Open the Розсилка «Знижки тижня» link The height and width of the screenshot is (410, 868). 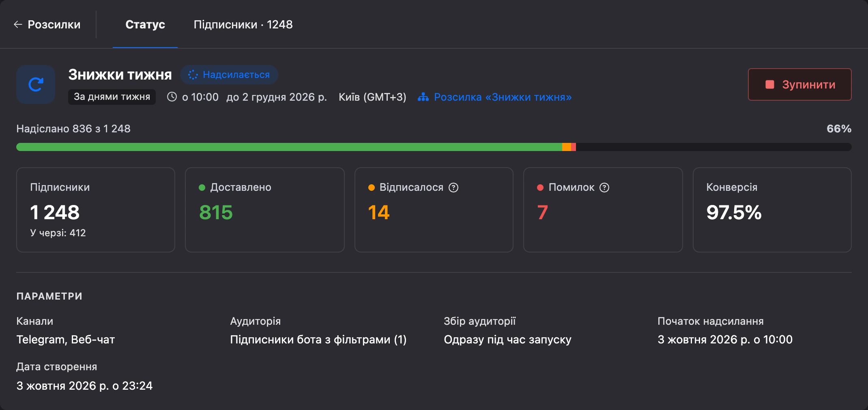tap(503, 97)
